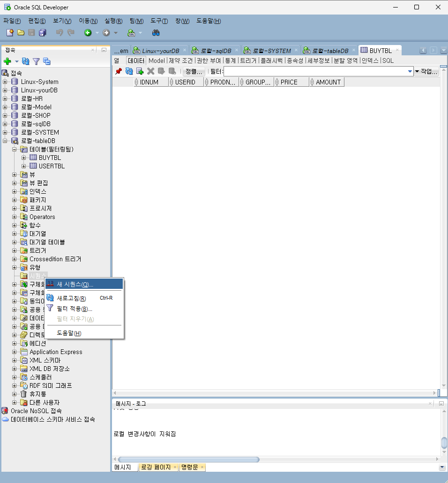Click the 로컬-tableDB connection database icon
Image resolution: width=448 pixels, height=483 pixels.
point(15,141)
